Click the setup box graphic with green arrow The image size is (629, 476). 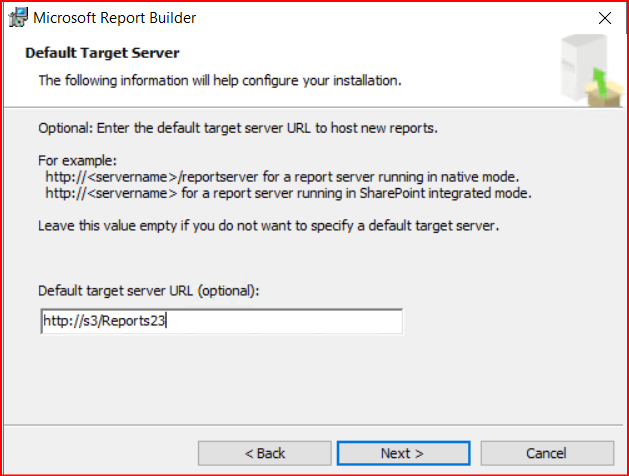click(x=582, y=66)
